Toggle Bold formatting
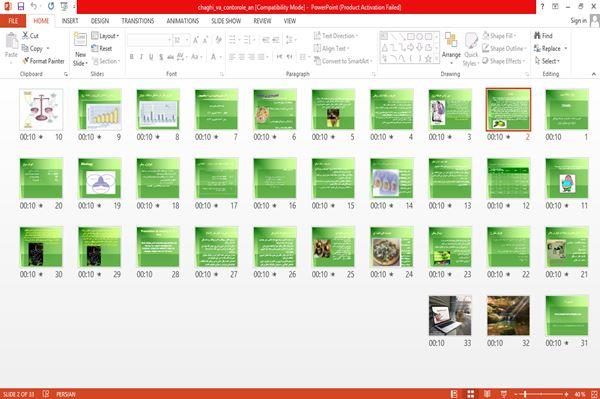600x399 pixels. [132, 57]
